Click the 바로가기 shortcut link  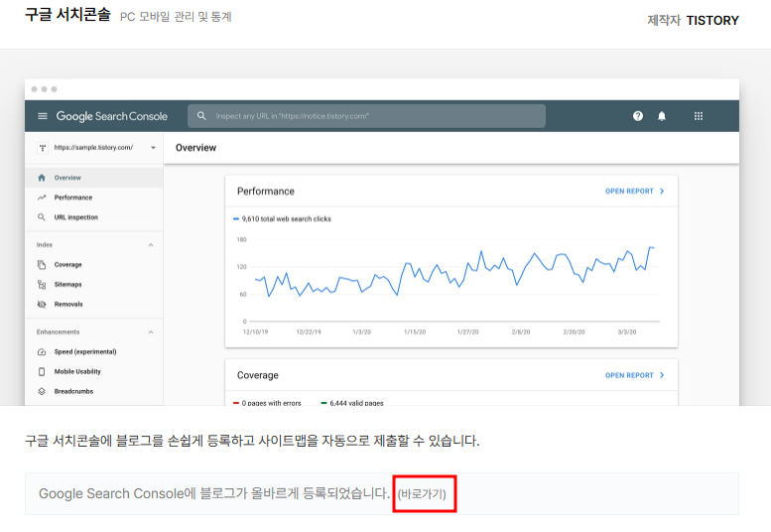[x=422, y=493]
